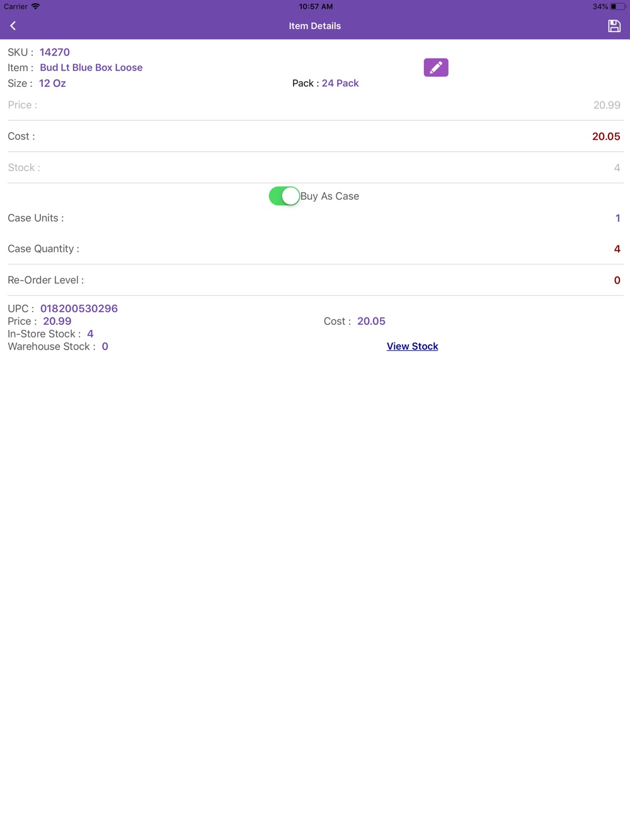630x840 pixels.
Task: Tap the item name Bud Lt Blue Box Loose
Action: [91, 67]
